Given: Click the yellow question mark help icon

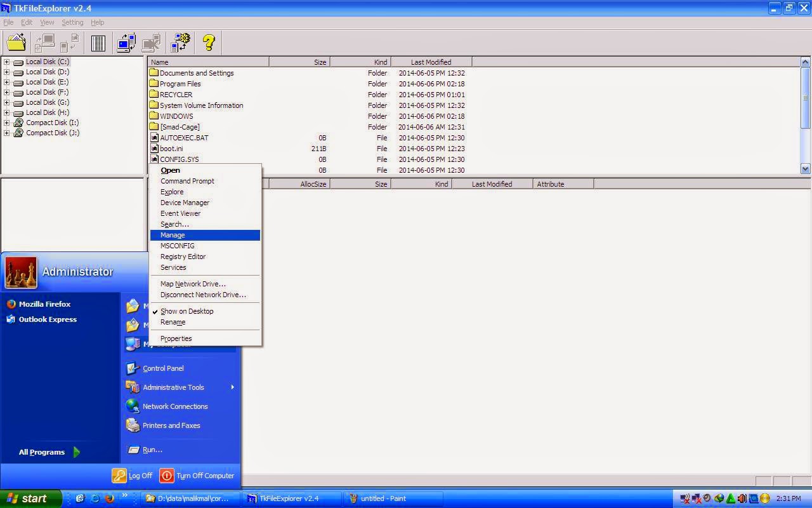Looking at the screenshot, I should [x=209, y=43].
